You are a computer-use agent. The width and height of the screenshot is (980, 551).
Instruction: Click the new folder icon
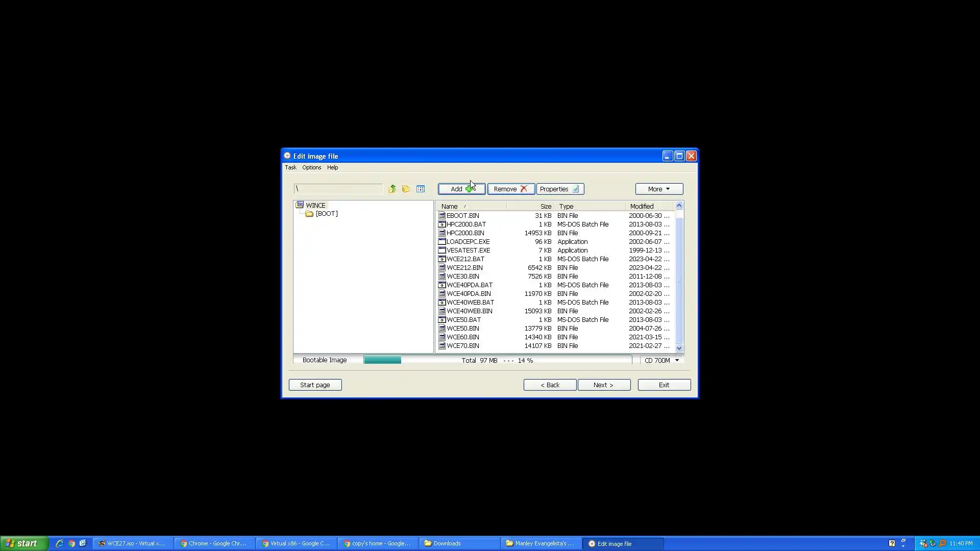point(406,189)
